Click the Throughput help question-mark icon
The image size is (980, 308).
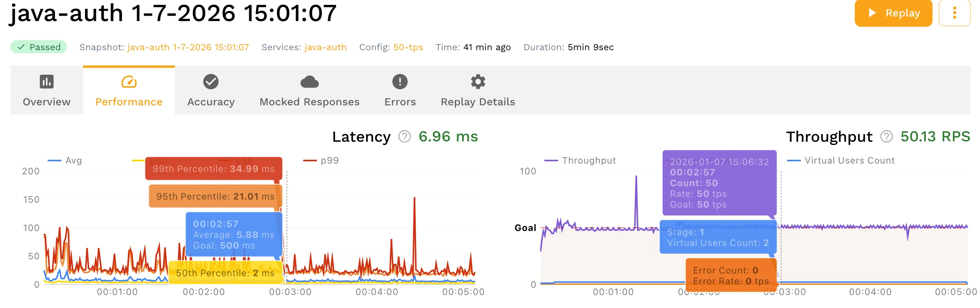coord(886,137)
